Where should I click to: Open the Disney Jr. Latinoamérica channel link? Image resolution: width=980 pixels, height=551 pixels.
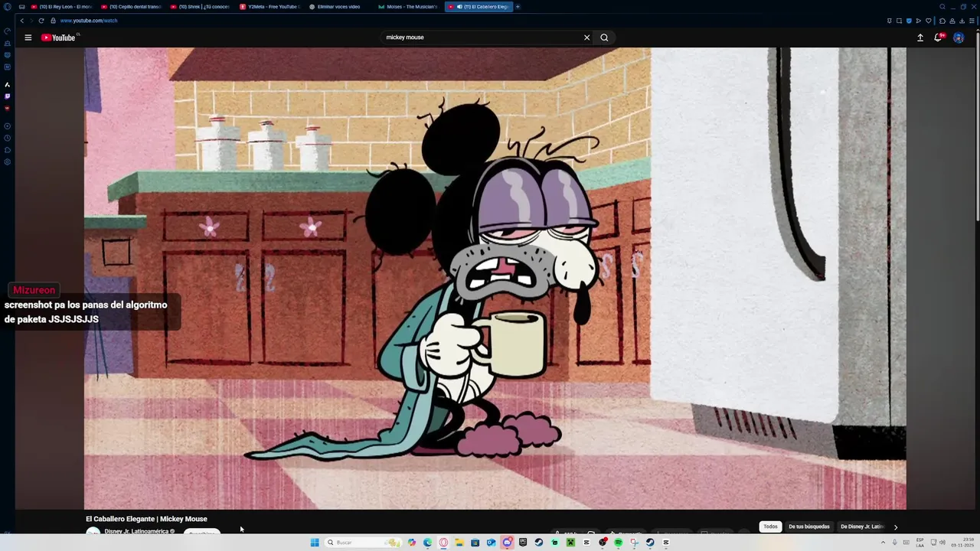(136, 531)
